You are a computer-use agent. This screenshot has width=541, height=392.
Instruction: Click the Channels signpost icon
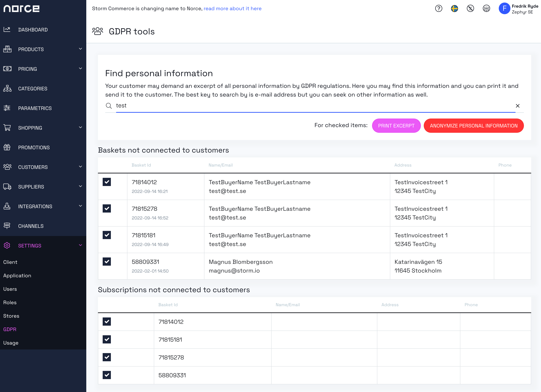(7, 226)
